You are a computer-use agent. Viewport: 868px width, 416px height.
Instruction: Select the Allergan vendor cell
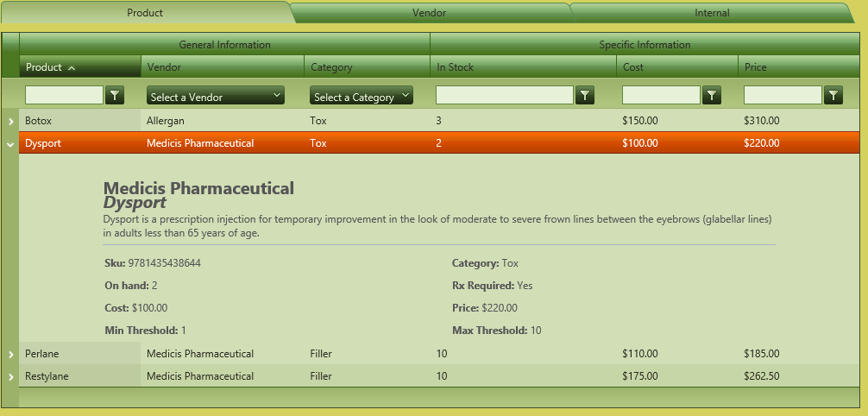point(223,121)
